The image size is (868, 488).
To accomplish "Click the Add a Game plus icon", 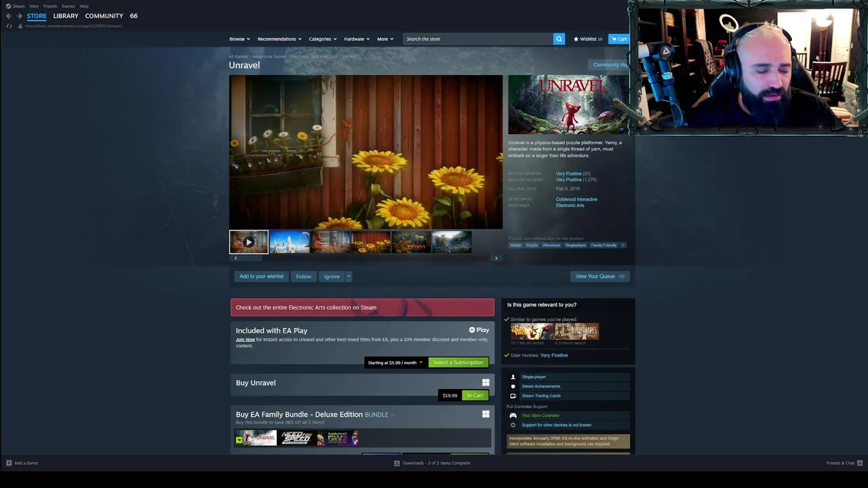I will 9,463.
